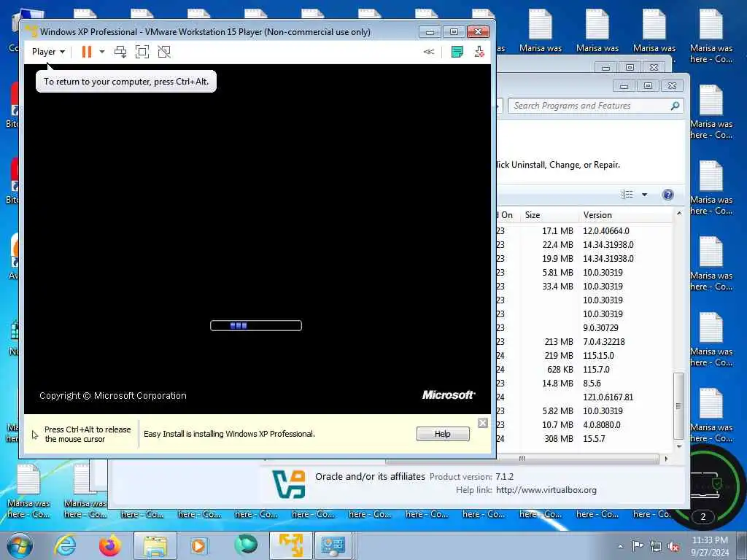Click the green round app icon in taskbar

[x=246, y=544]
